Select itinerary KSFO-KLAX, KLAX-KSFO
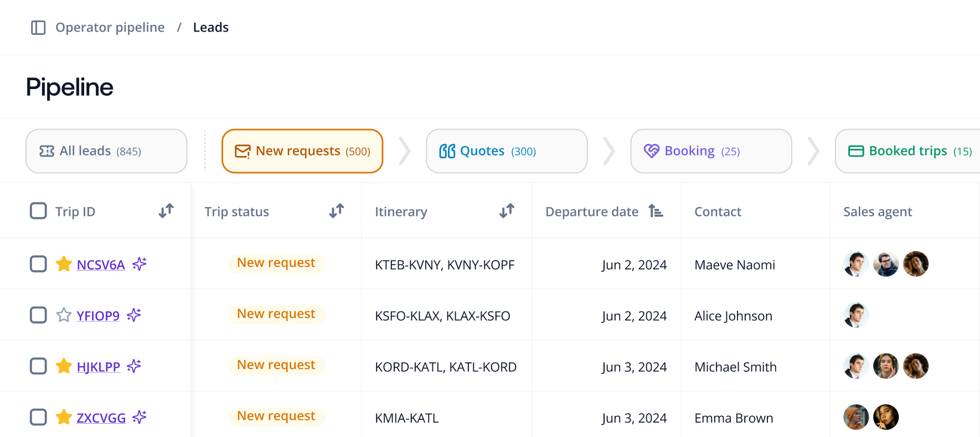Screen dimensions: 980x437 coord(442,316)
